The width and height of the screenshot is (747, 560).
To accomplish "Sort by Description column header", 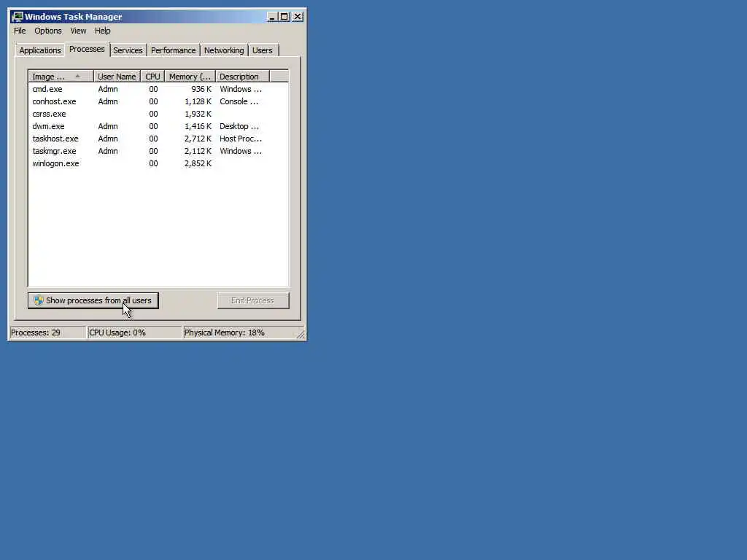I will click(242, 77).
